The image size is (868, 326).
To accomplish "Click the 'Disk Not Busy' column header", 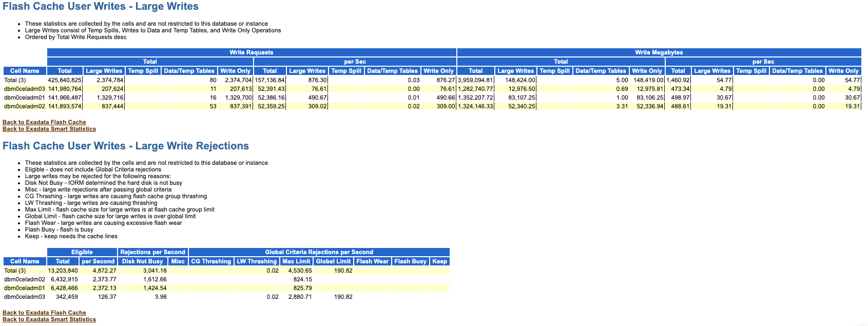I will coord(143,261).
